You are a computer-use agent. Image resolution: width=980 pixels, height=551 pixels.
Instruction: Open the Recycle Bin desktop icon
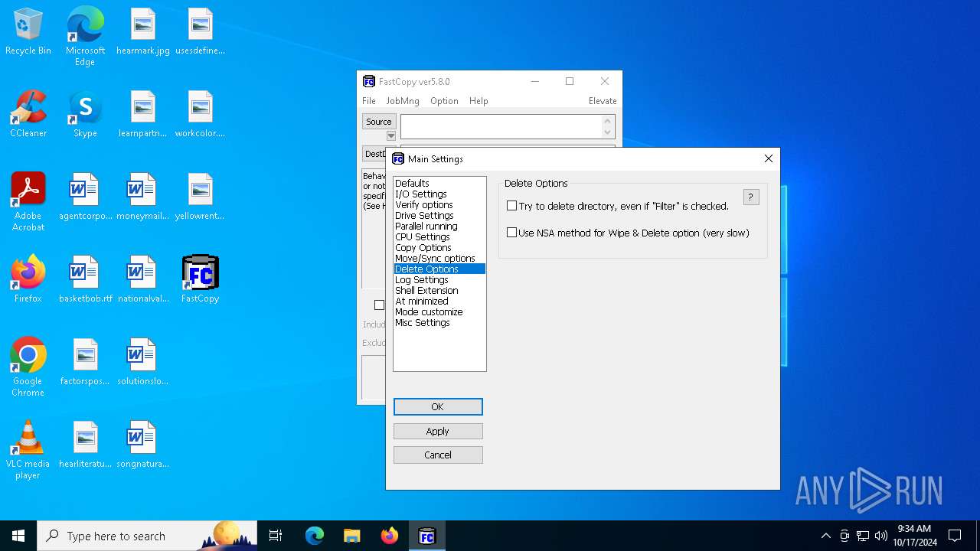pyautogui.click(x=28, y=32)
